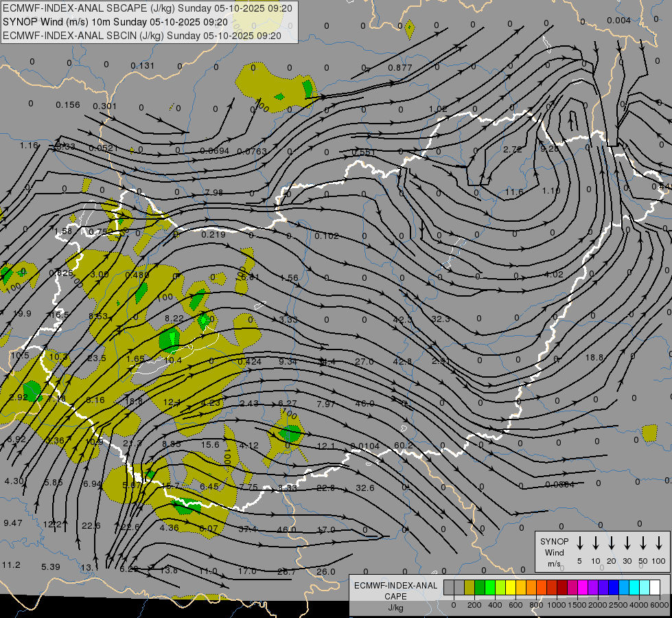Click the 1500 tick label on the CAPE scale

click(577, 605)
